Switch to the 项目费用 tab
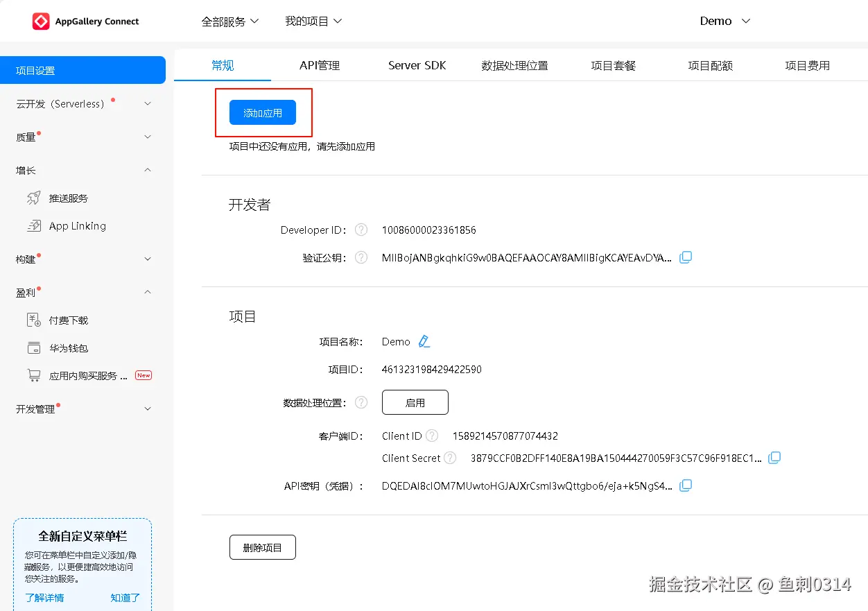868x611 pixels. (807, 66)
